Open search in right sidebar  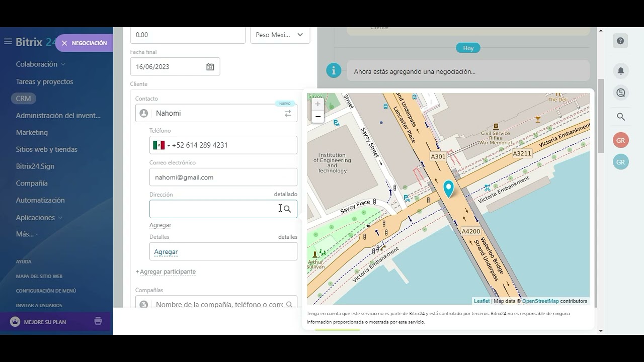click(621, 117)
